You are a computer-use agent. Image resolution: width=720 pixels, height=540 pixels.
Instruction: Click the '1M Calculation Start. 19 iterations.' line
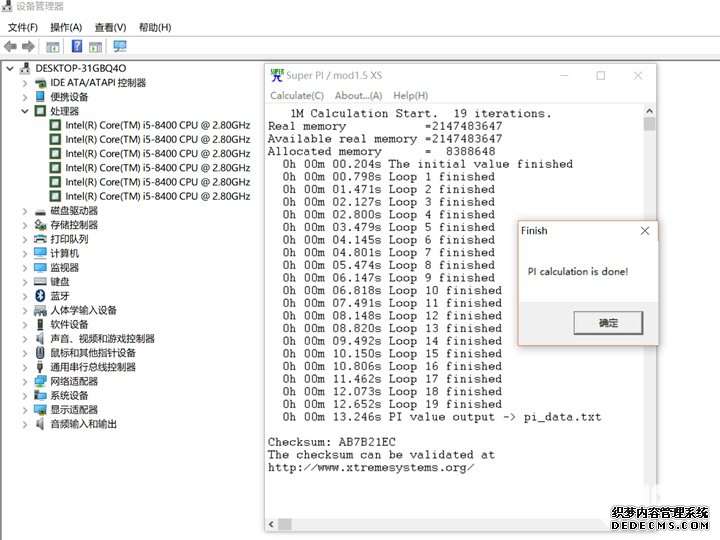pos(421,113)
